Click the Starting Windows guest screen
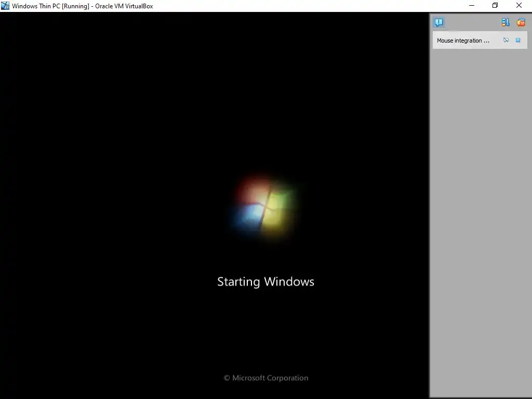This screenshot has width=532, height=399. (x=215, y=205)
